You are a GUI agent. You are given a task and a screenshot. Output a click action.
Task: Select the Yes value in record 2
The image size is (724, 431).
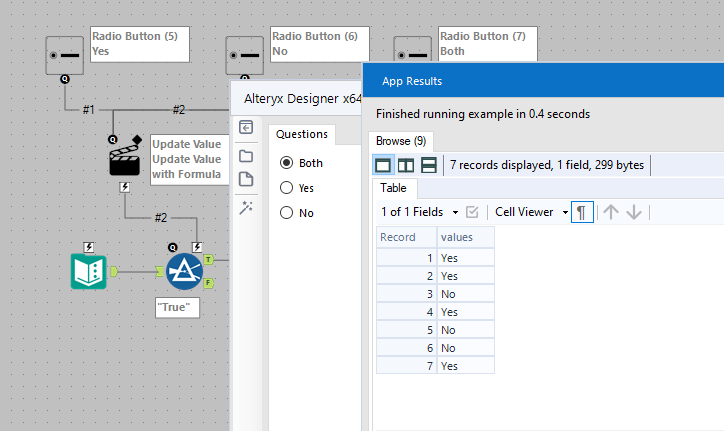coord(465,276)
